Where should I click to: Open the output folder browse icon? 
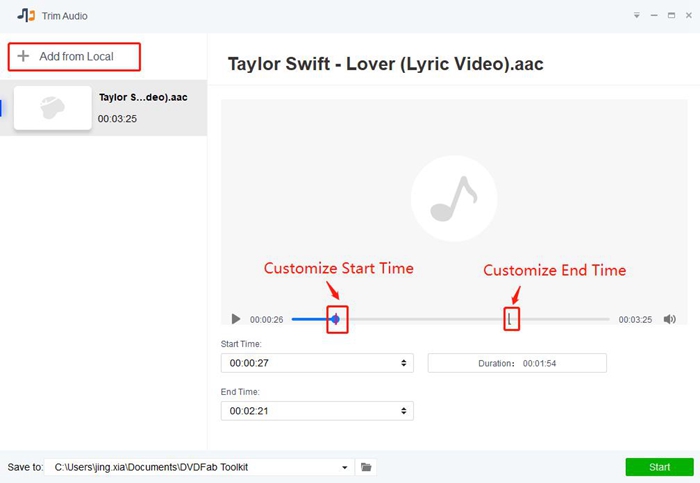[x=367, y=467]
